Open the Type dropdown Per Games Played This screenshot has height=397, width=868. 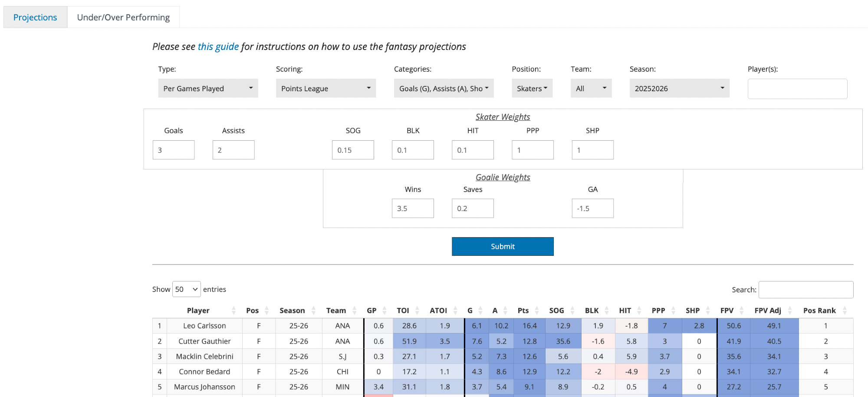(208, 88)
